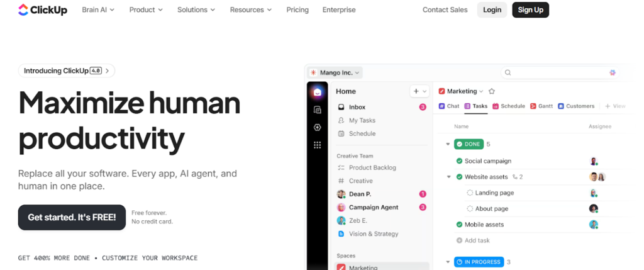Click the About page assignee avatar

594,209
